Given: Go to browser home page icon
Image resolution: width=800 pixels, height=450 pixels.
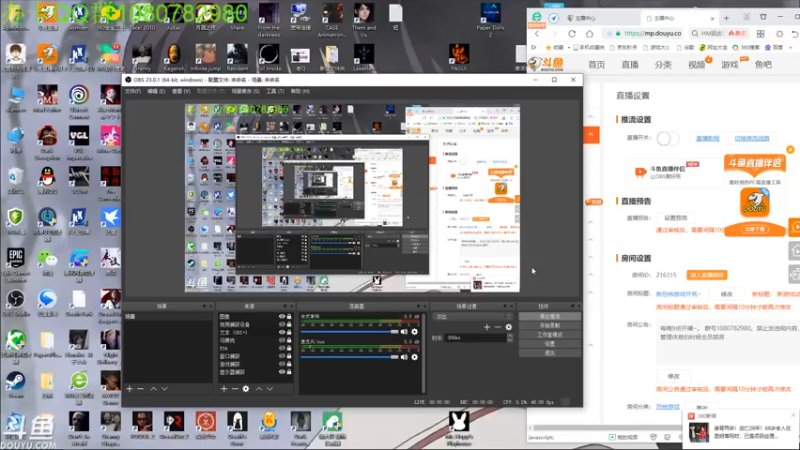Looking at the screenshot, I should 589,34.
